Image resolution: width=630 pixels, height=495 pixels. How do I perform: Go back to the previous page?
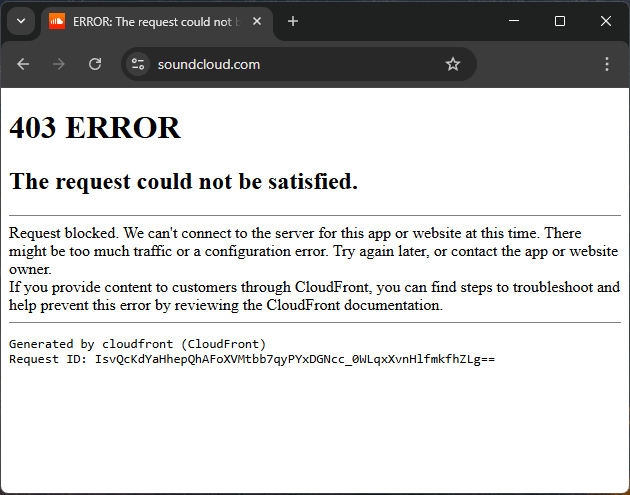click(x=23, y=64)
